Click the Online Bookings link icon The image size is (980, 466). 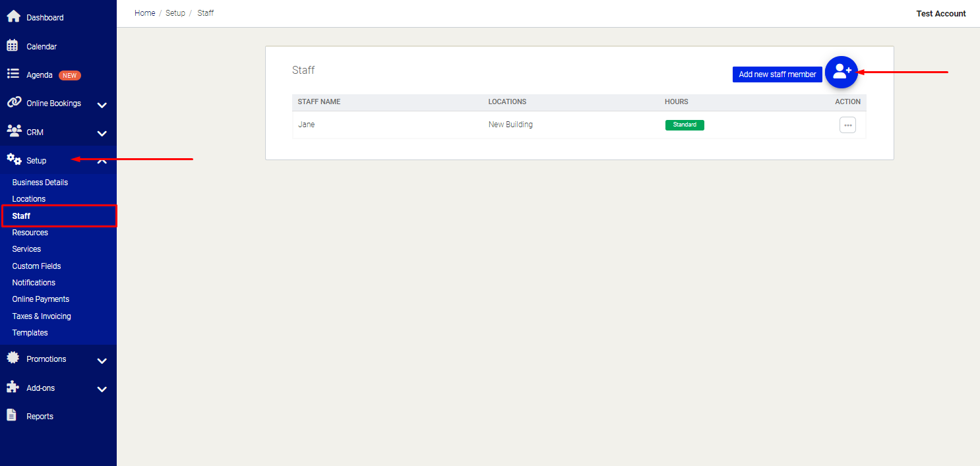coord(13,103)
